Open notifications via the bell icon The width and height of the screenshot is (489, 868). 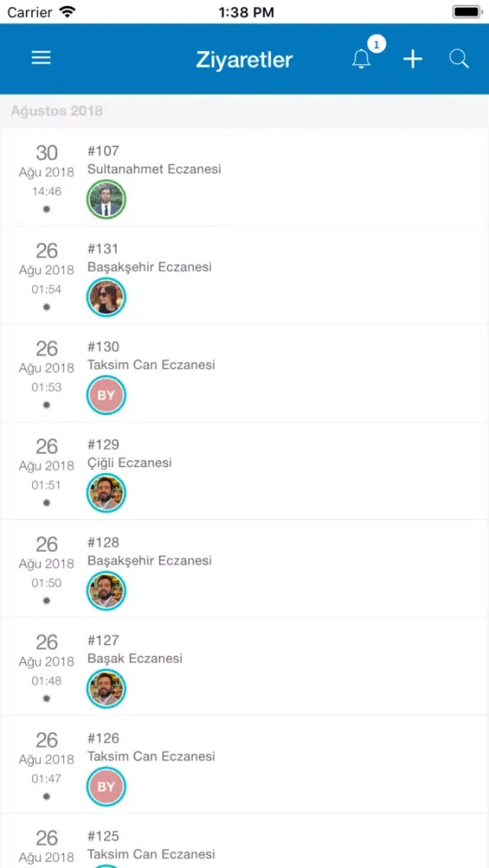[x=361, y=59]
